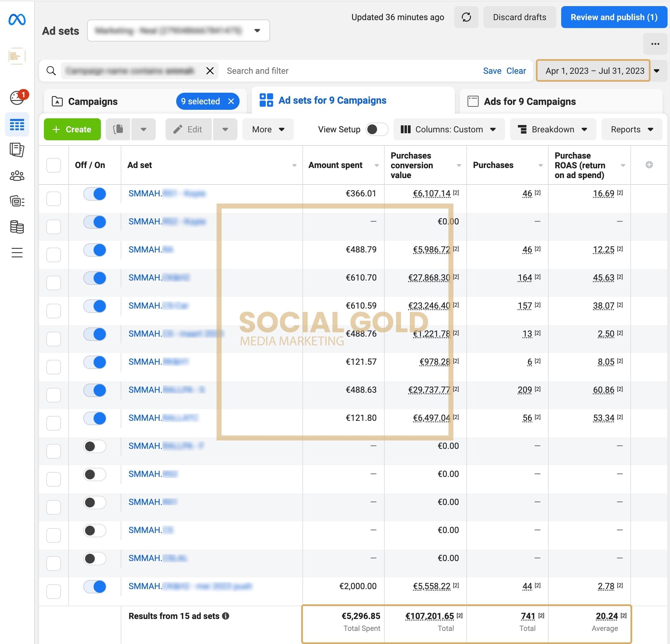Add a column with the plus icon
670x644 pixels.
pyautogui.click(x=649, y=165)
